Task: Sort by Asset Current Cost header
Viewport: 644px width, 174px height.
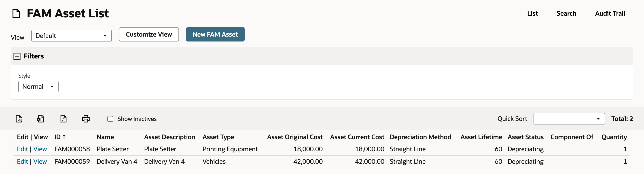Action: pos(357,137)
